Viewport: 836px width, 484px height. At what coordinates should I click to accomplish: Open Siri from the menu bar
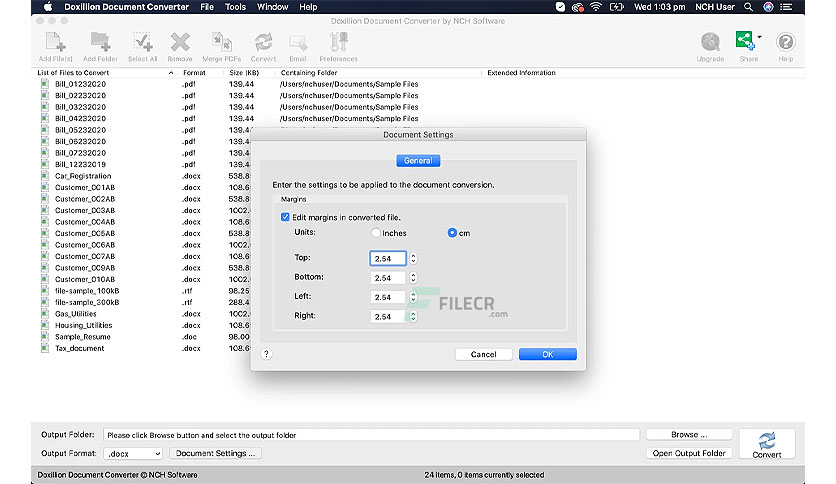(x=768, y=7)
